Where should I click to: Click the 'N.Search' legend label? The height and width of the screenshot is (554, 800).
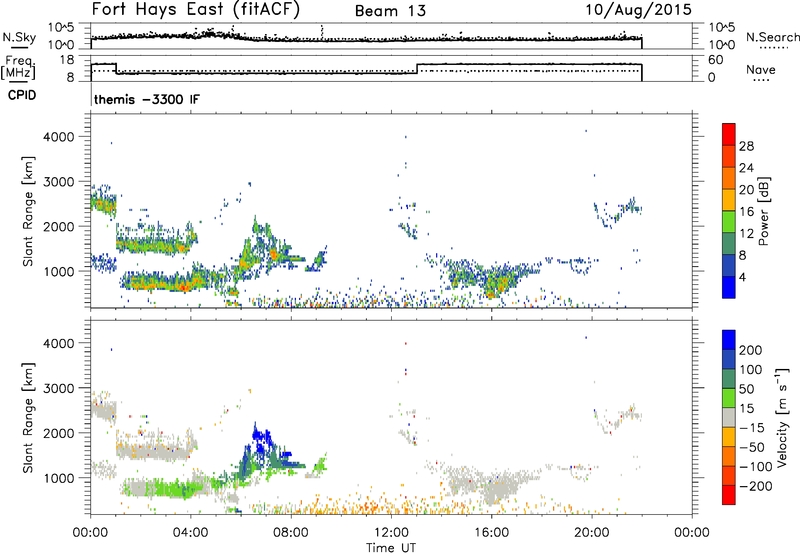[772, 37]
